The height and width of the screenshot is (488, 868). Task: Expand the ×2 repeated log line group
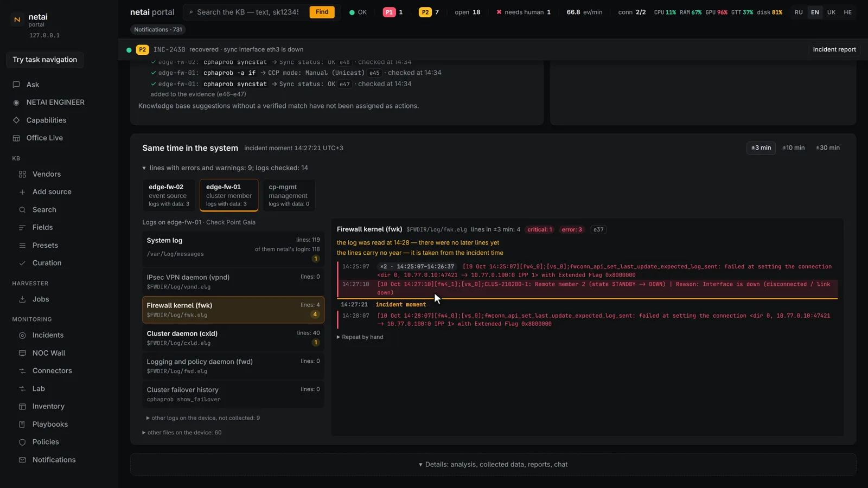tap(417, 267)
